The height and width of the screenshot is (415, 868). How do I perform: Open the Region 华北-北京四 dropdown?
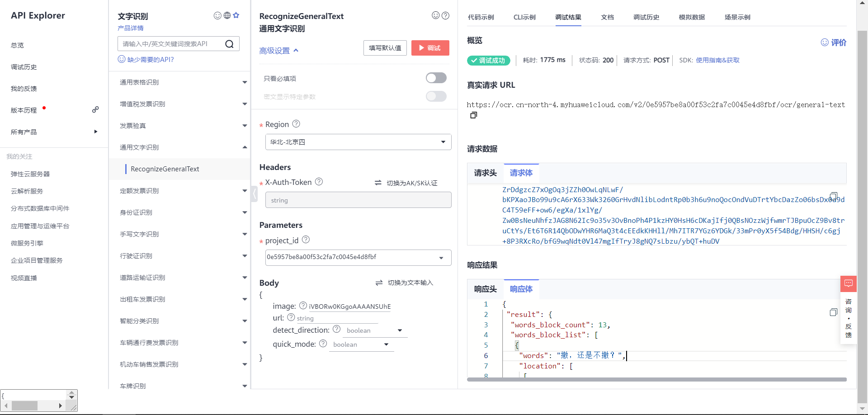click(x=358, y=142)
